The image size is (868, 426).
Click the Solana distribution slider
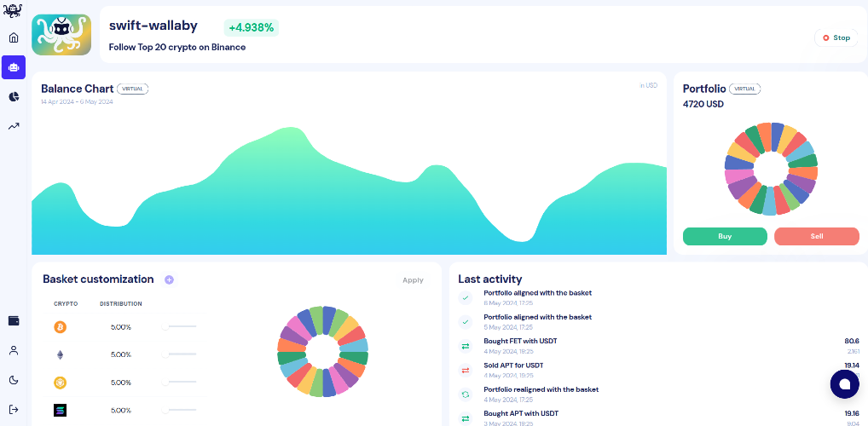pos(180,410)
